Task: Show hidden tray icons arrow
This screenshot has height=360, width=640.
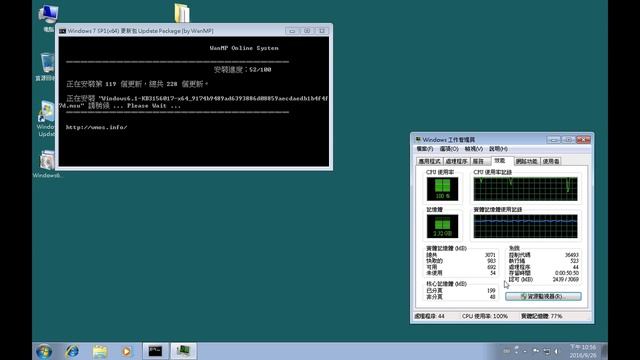Action: [525, 351]
